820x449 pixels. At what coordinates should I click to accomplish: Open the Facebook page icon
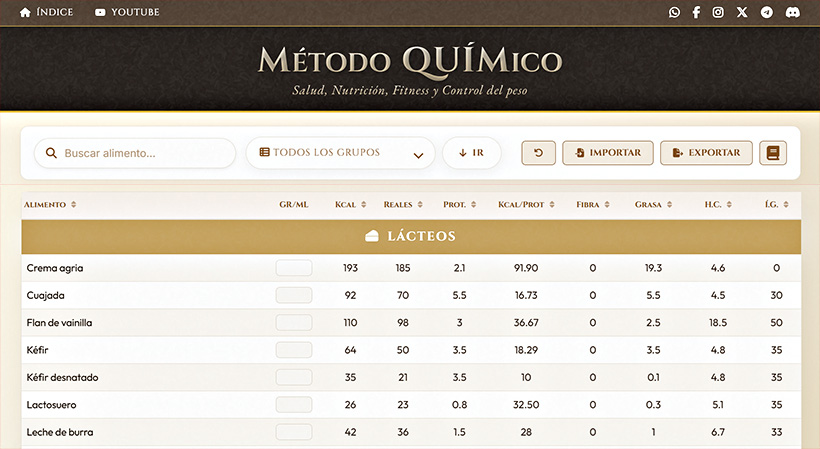tap(696, 13)
